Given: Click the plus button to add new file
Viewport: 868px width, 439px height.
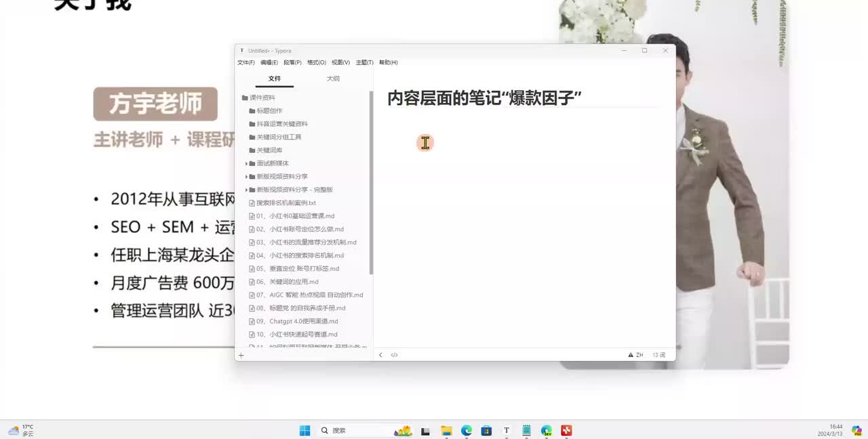Looking at the screenshot, I should click(241, 355).
